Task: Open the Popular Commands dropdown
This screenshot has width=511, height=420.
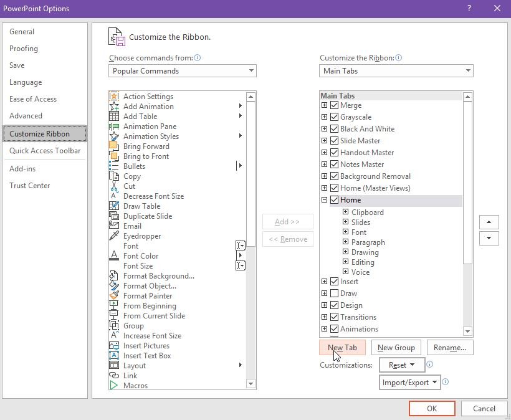Action: (183, 71)
